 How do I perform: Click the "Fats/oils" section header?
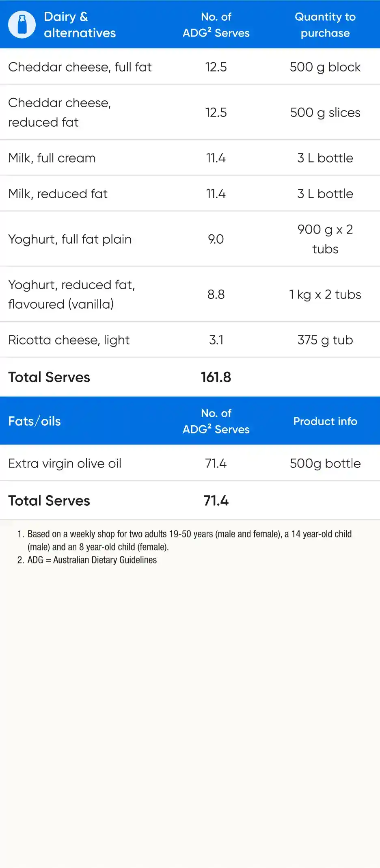tap(35, 421)
